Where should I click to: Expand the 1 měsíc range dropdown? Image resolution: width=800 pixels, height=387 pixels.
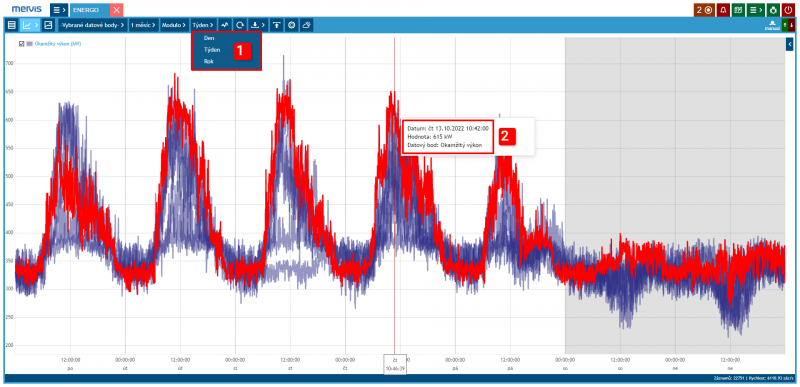pyautogui.click(x=143, y=24)
